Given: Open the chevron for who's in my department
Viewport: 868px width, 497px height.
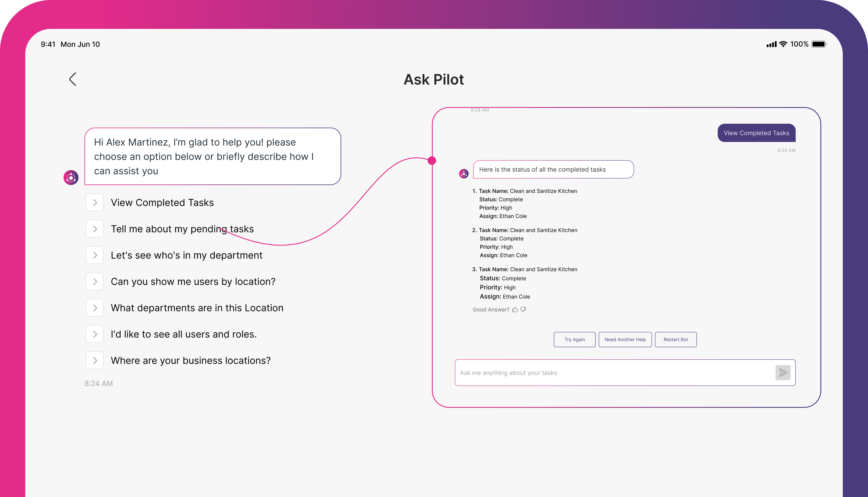Looking at the screenshot, I should pos(95,255).
